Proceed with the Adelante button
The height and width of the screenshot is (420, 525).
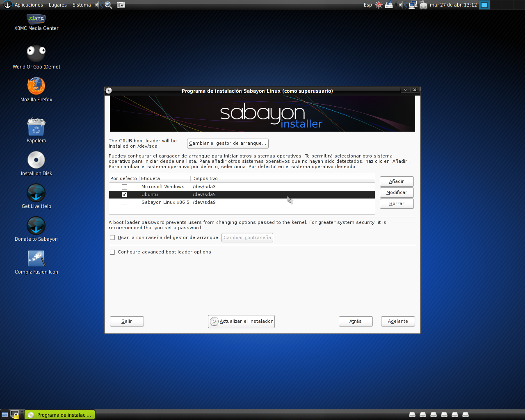tap(398, 321)
